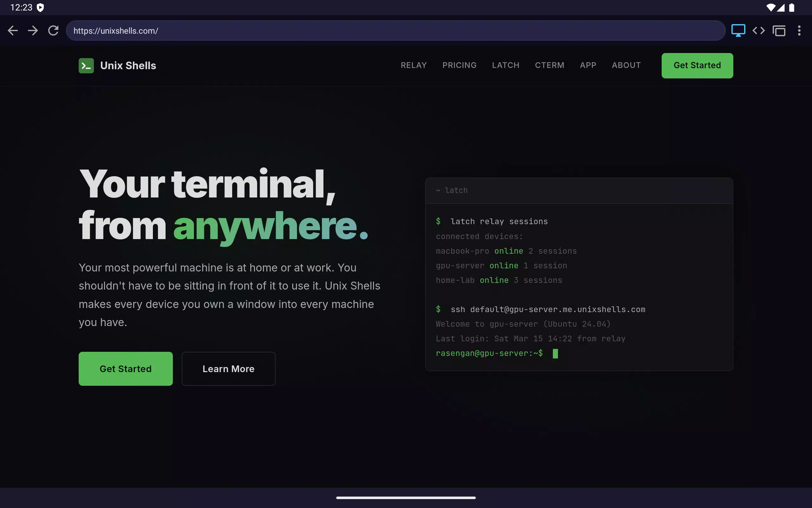Click the macbook-pro device row
The width and height of the screenshot is (812, 508).
point(506,251)
